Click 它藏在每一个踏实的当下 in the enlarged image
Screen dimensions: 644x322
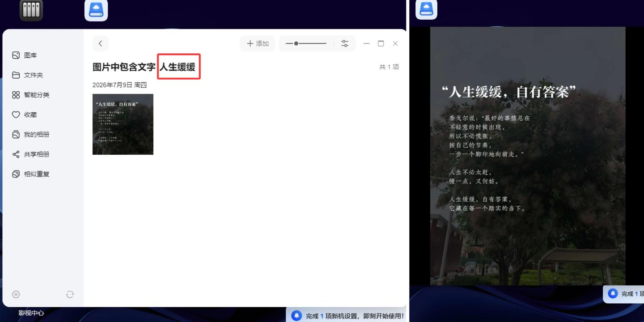tap(488, 208)
